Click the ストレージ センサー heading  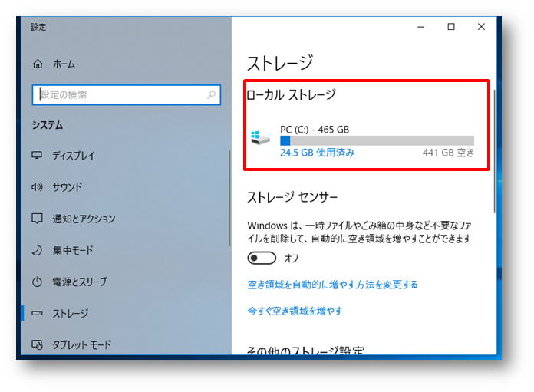[x=292, y=197]
